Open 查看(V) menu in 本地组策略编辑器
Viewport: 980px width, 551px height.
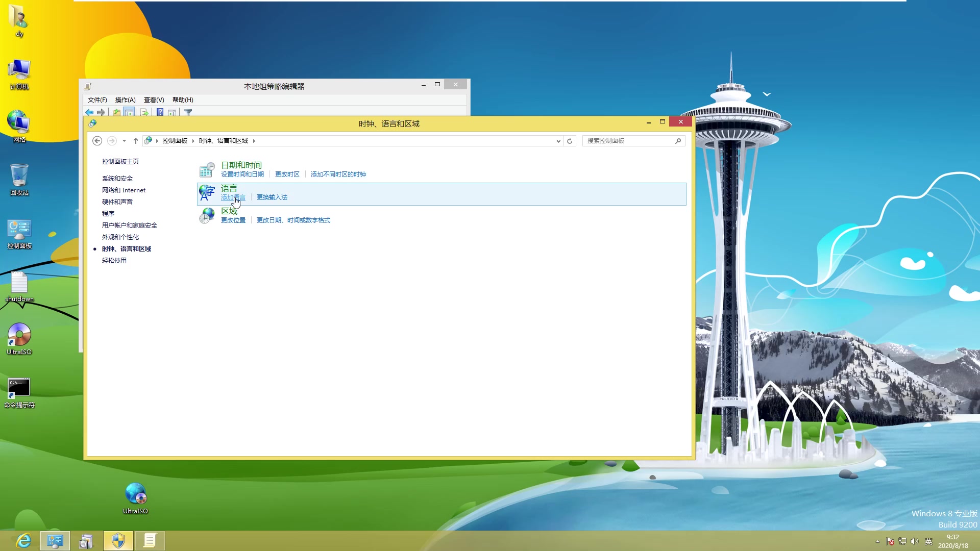click(154, 100)
